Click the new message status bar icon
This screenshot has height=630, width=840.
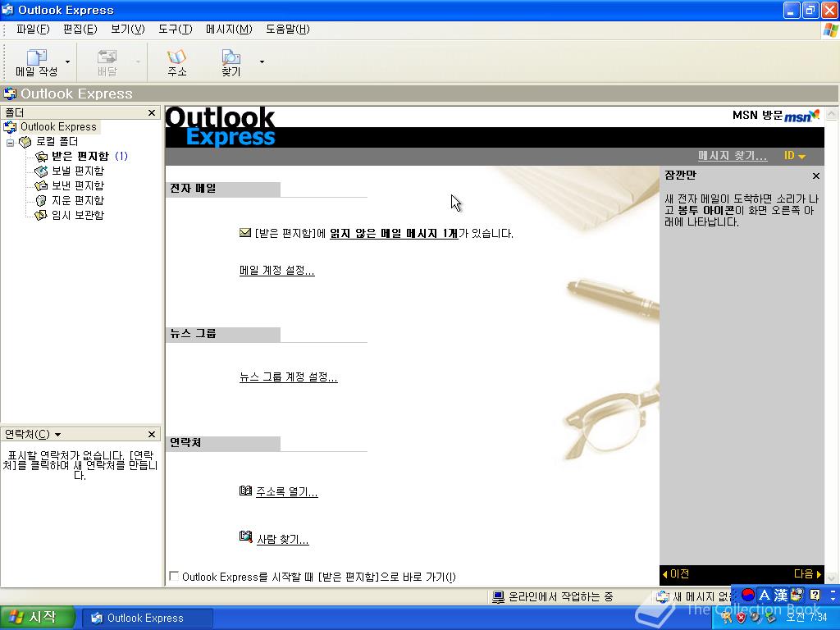click(x=663, y=597)
